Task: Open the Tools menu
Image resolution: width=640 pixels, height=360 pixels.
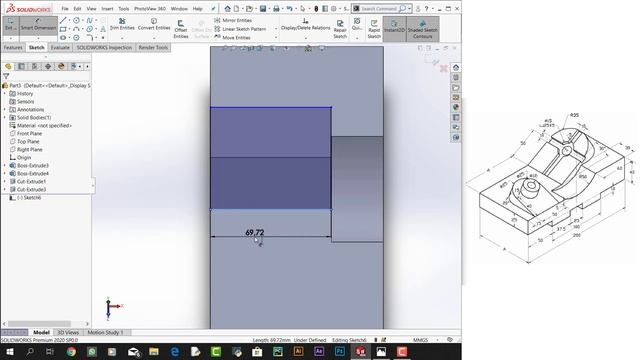Action: pos(124,9)
